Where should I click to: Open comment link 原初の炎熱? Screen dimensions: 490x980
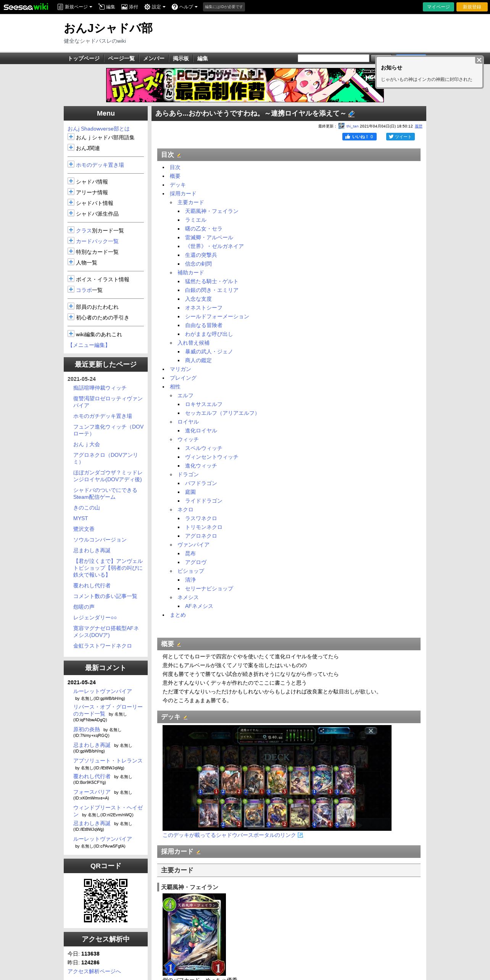click(86, 729)
